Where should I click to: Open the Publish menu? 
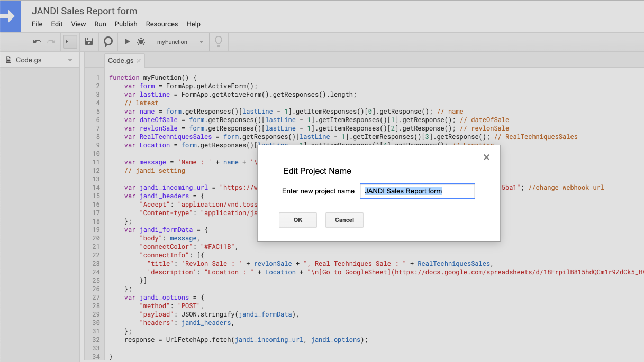click(126, 24)
